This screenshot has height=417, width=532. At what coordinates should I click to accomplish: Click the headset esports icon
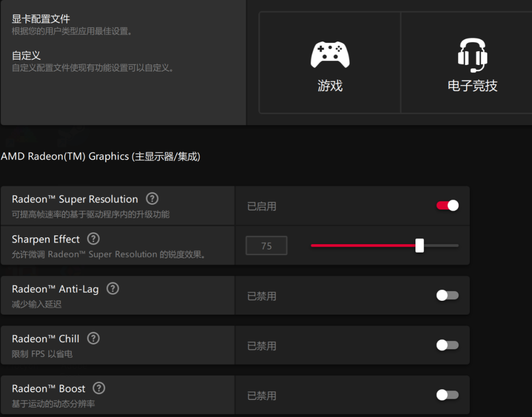tap(472, 55)
